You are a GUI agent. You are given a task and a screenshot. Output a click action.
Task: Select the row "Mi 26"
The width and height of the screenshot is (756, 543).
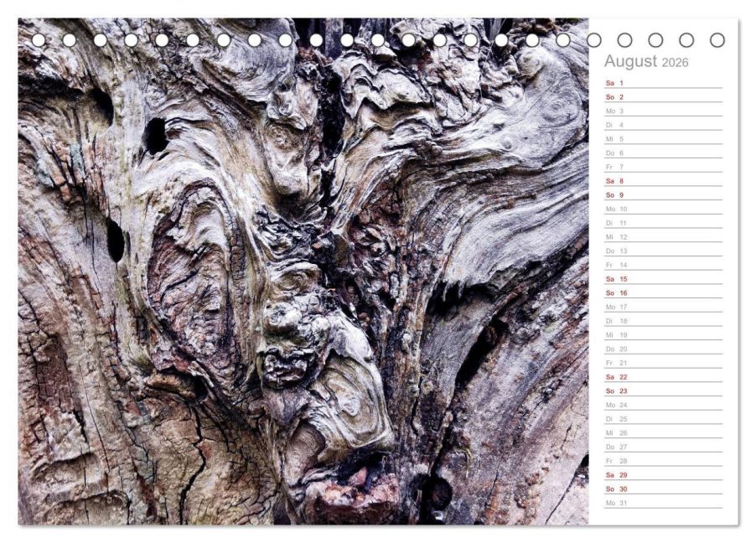[664, 432]
